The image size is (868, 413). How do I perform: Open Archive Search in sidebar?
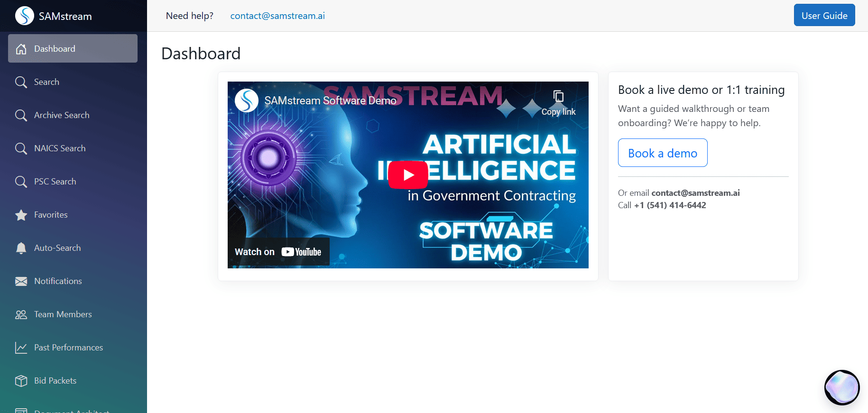[62, 115]
